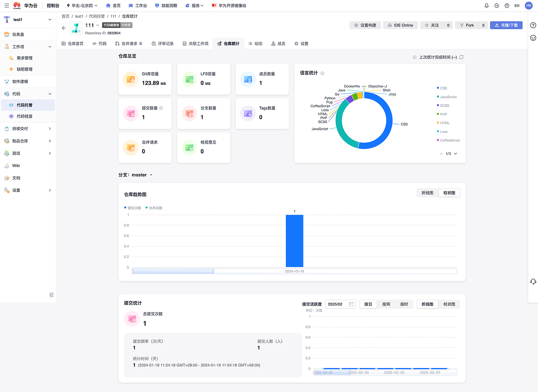The height and width of the screenshot is (392, 538).
Task: Go to previous page of language legend
Action: 441,154
